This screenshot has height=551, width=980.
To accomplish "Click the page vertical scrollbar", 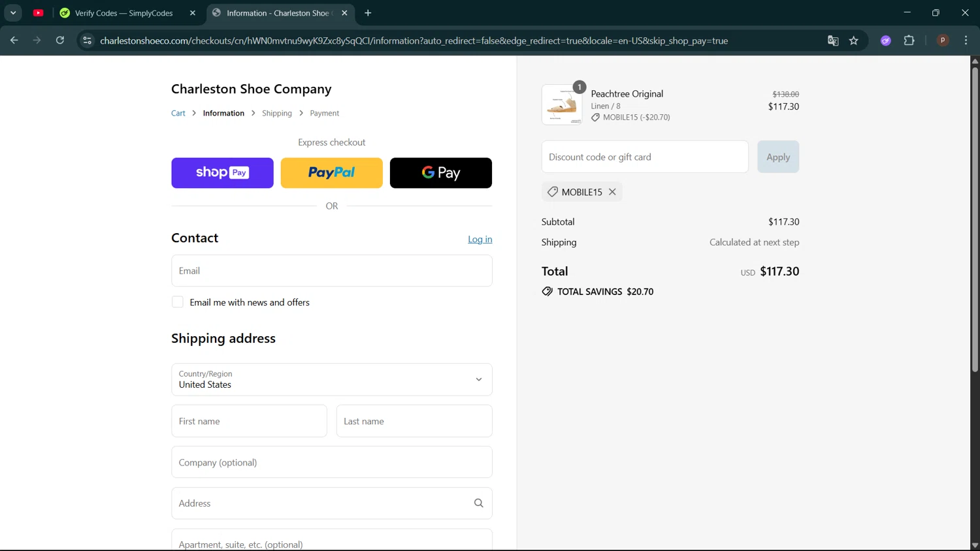I will [x=975, y=219].
